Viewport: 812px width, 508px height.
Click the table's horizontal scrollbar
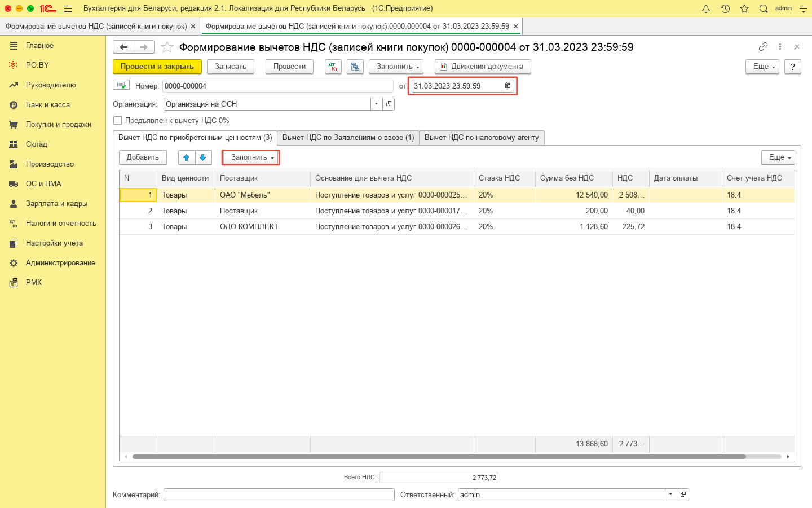(439, 457)
